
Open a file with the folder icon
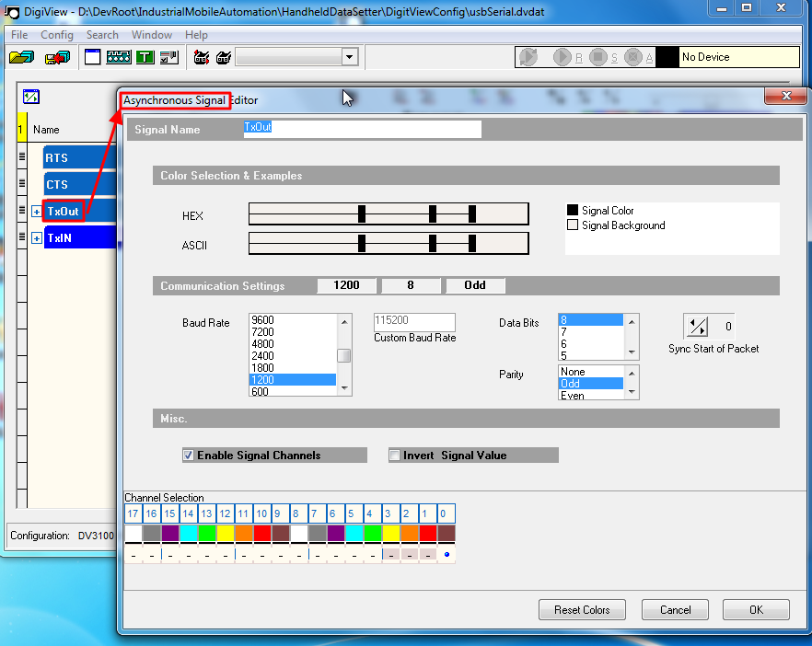click(22, 57)
